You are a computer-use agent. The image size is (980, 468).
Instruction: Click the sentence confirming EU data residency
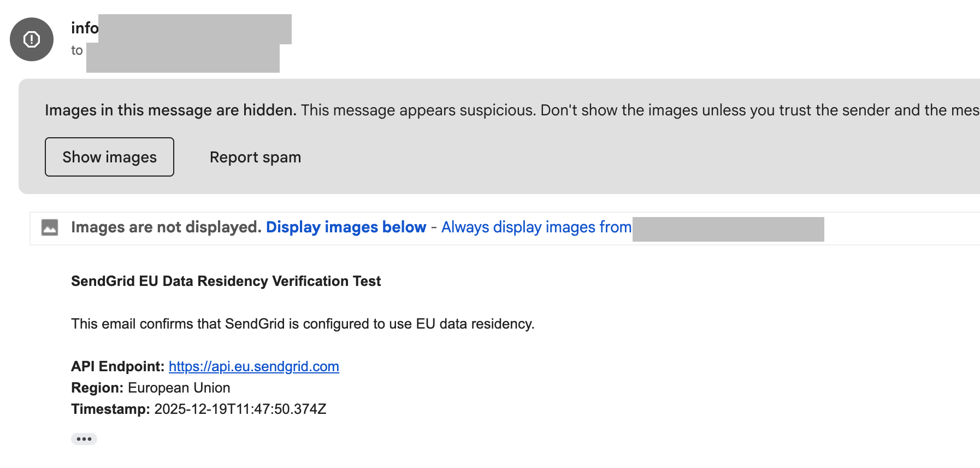click(x=303, y=324)
